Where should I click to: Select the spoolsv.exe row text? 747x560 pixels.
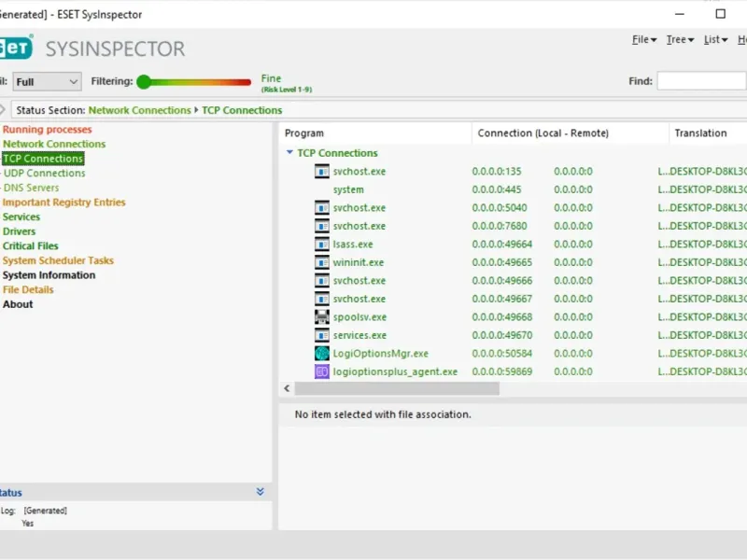(x=359, y=317)
